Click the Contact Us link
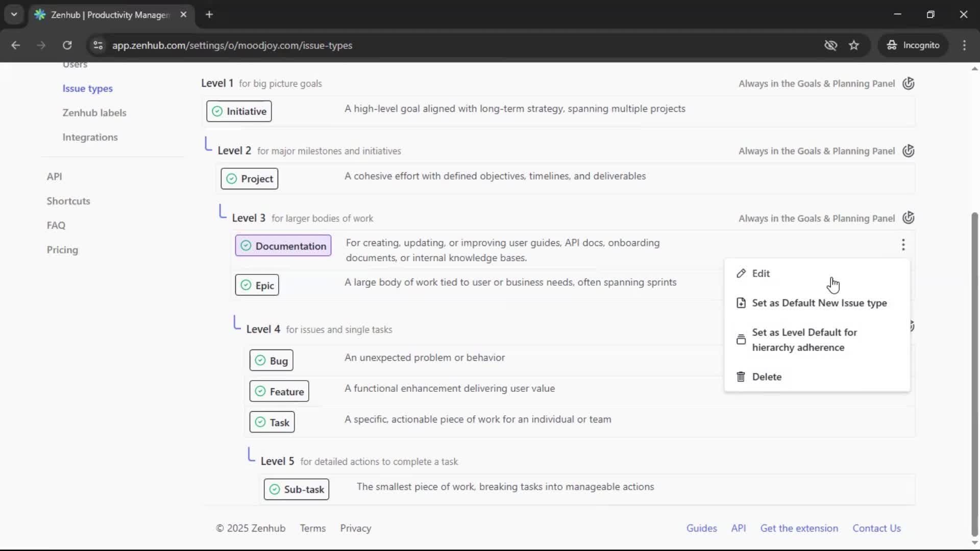This screenshot has width=980, height=551. (x=877, y=528)
